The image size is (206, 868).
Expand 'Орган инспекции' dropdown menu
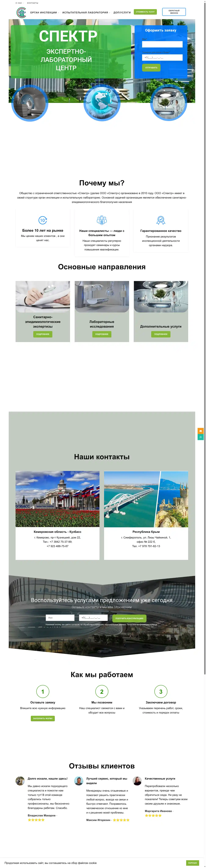[44, 12]
